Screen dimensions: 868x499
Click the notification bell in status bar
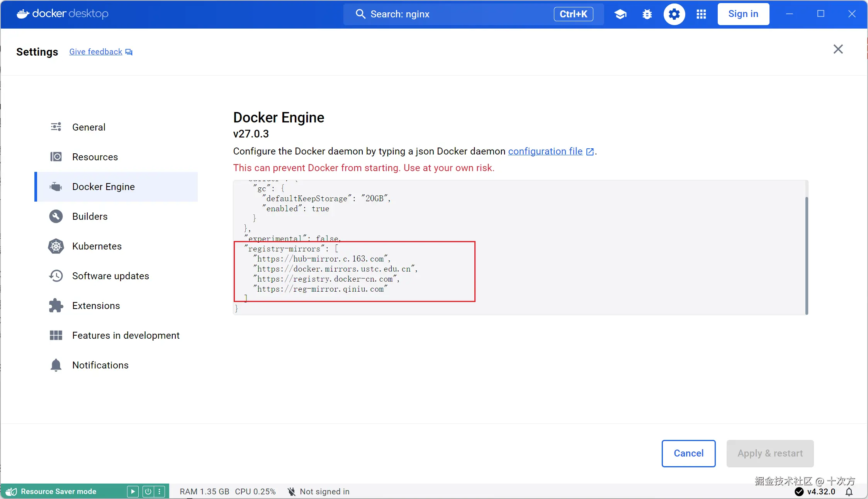(849, 492)
